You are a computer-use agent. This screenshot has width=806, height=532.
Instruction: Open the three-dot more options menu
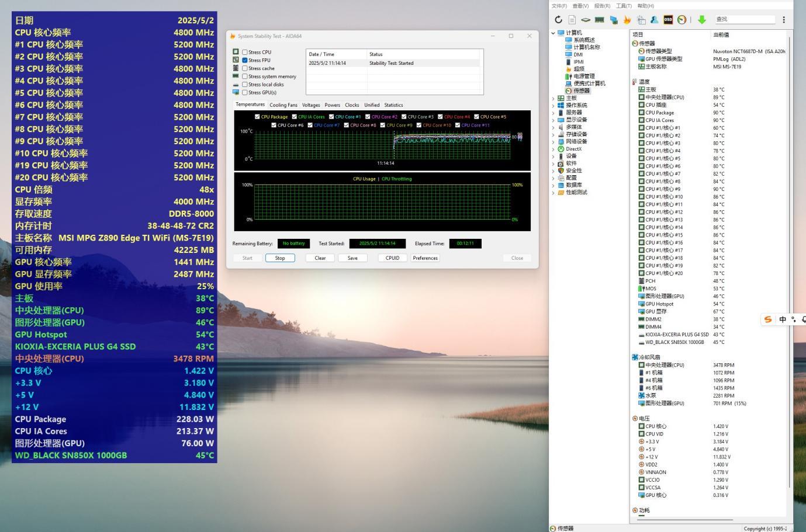coord(784,19)
